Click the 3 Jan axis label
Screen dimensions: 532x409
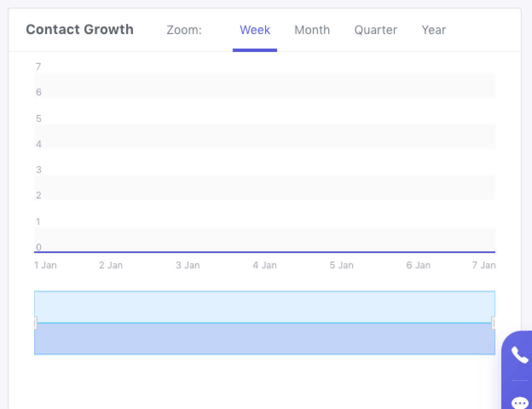coord(188,265)
